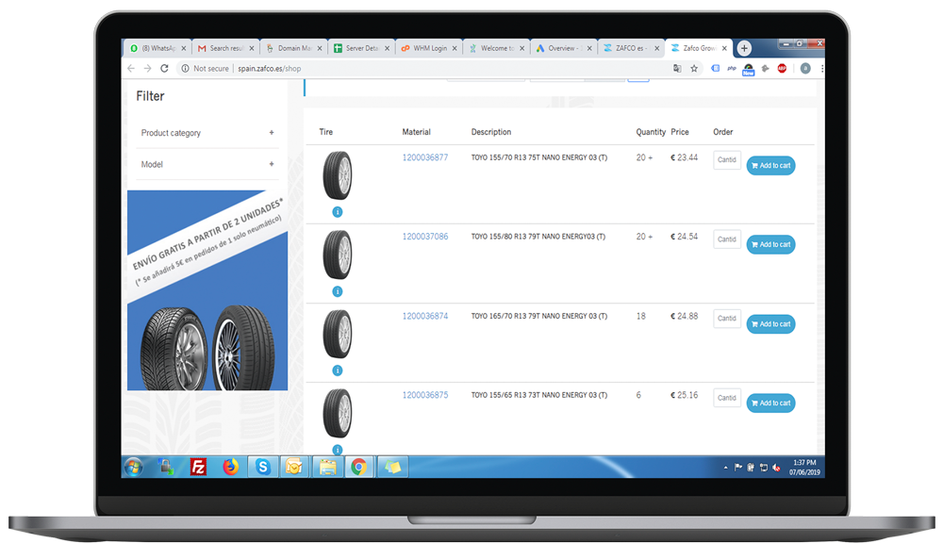Show hidden system tray icons
This screenshot has height=560, width=943.
(x=726, y=468)
